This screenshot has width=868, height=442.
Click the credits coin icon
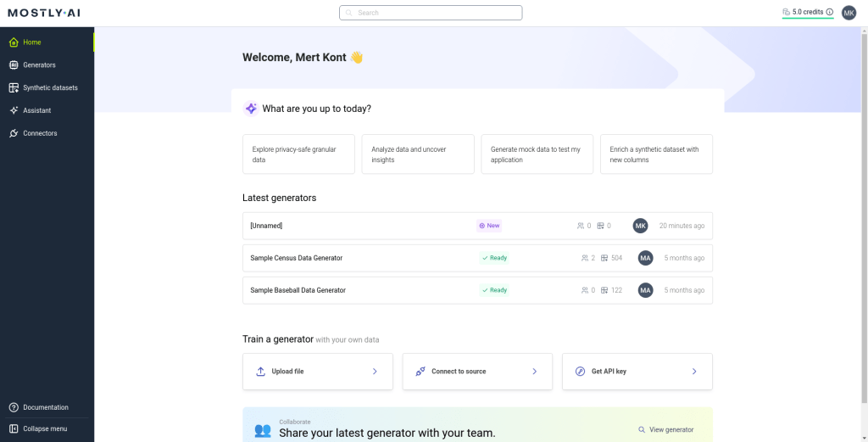pos(786,12)
